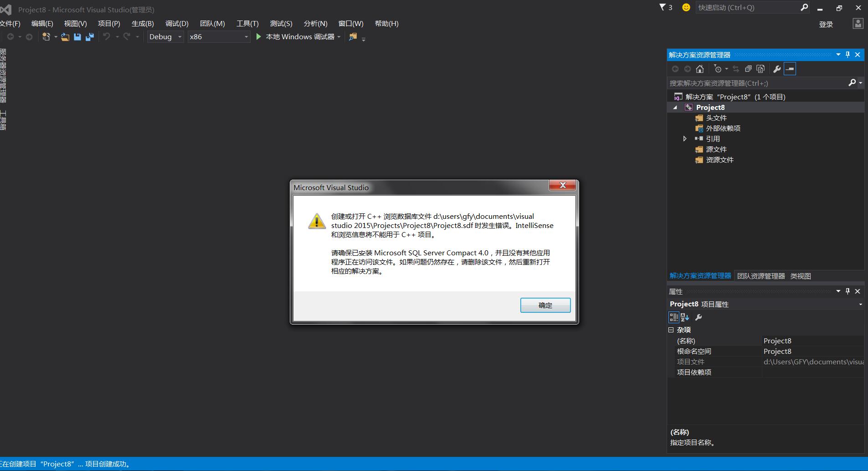The image size is (868, 471).
Task: Pin the Properties panel with auto-hide
Action: coord(847,291)
